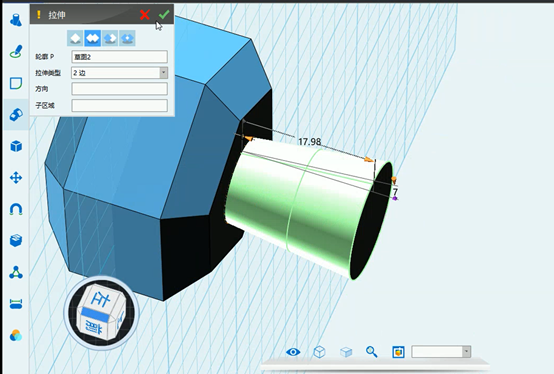
Task: Open the magnet snap tool in sidebar
Action: (16, 209)
